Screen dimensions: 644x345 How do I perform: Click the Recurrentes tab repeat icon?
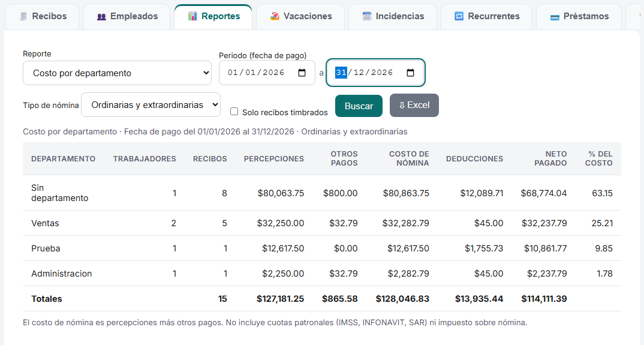pos(459,16)
